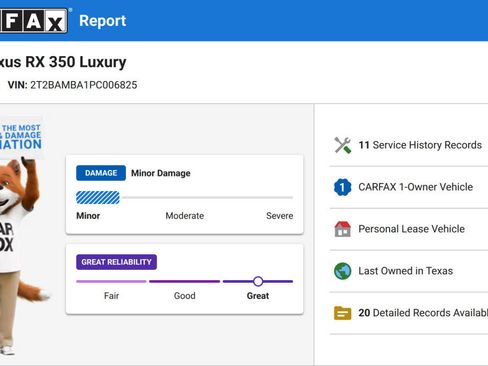The image size is (488, 366).
Task: Click the Good reliability segment line
Action: 185,281
